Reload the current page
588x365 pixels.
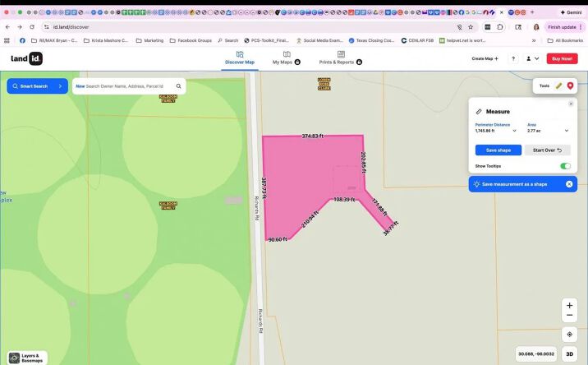click(32, 27)
